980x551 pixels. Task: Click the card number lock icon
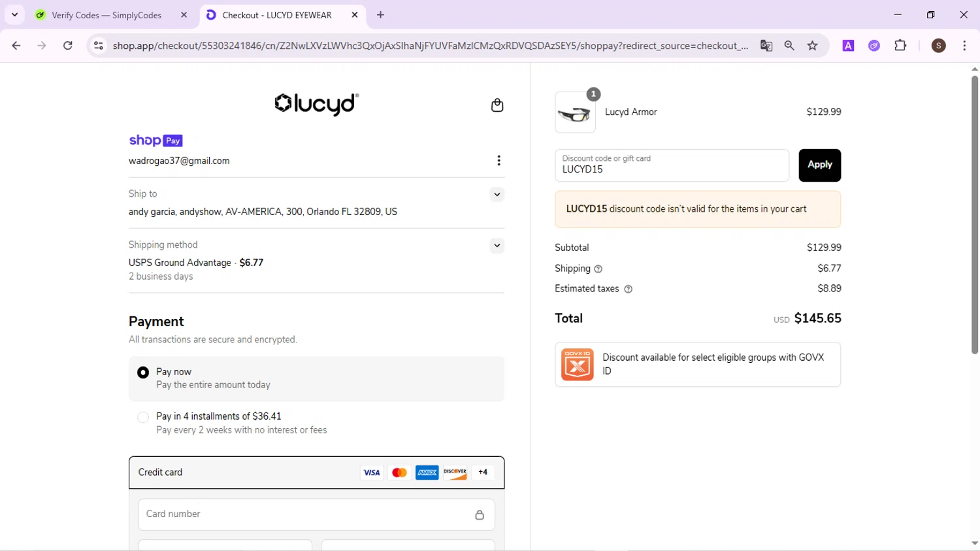pos(480,515)
